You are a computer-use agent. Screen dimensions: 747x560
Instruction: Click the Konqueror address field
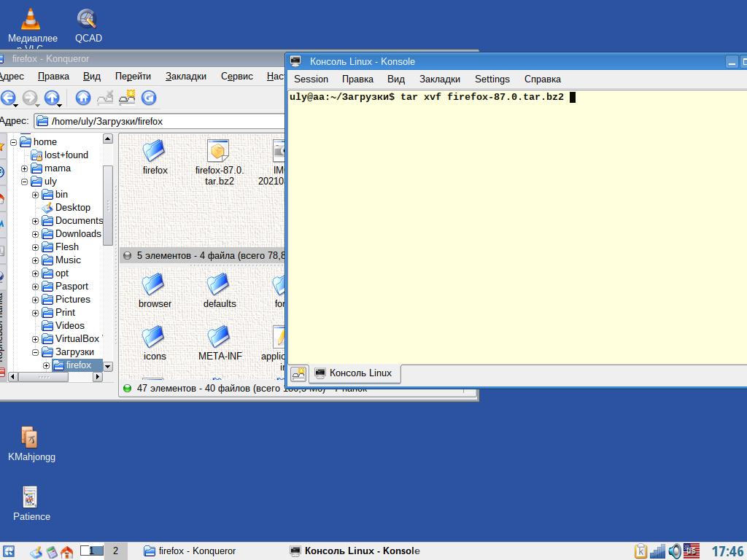point(160,122)
